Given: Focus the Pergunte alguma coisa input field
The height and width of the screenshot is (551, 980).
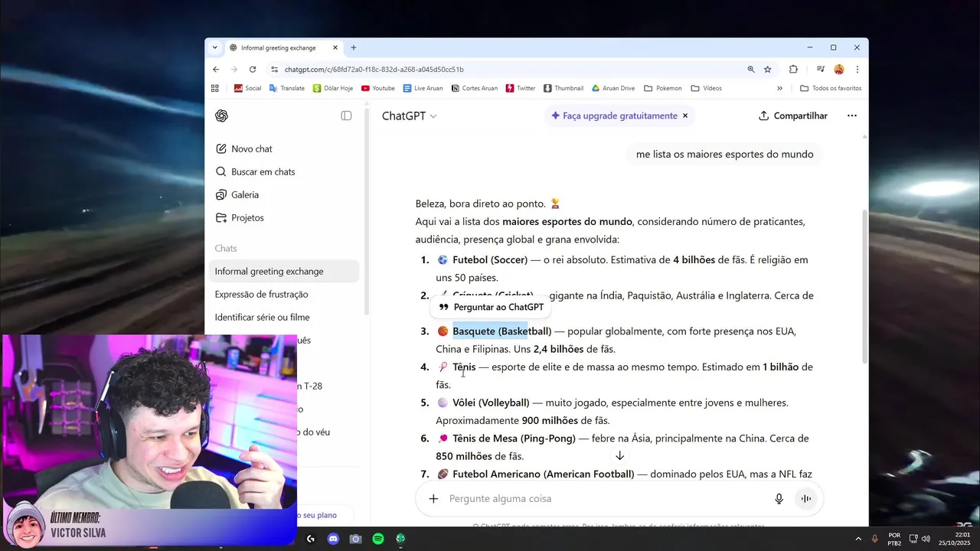Looking at the screenshot, I should (x=605, y=498).
